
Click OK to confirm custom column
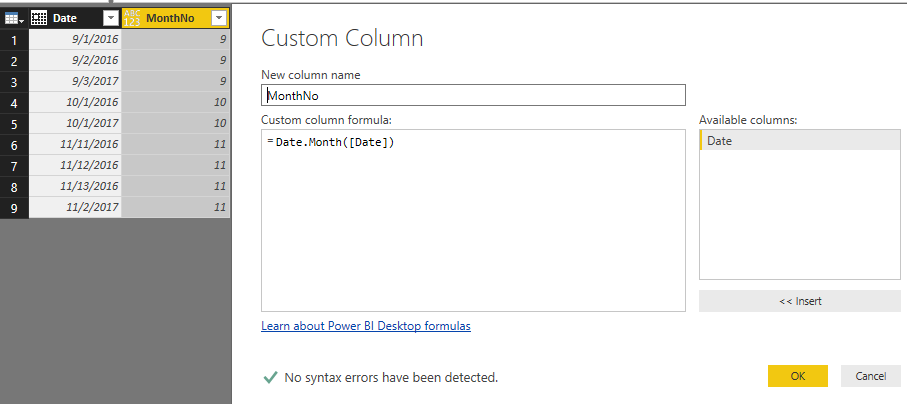[798, 376]
